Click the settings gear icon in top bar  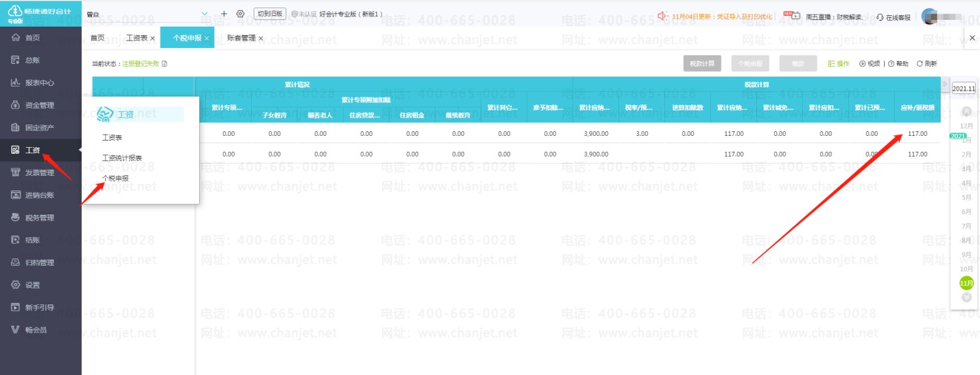click(x=240, y=14)
